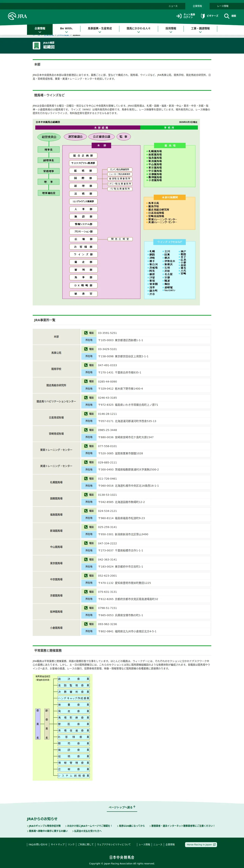
Task: Open サイトマップ footer link
Action: (58, 844)
